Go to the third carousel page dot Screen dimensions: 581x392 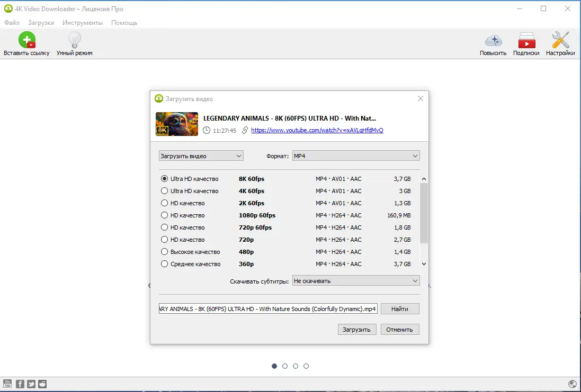(x=296, y=366)
